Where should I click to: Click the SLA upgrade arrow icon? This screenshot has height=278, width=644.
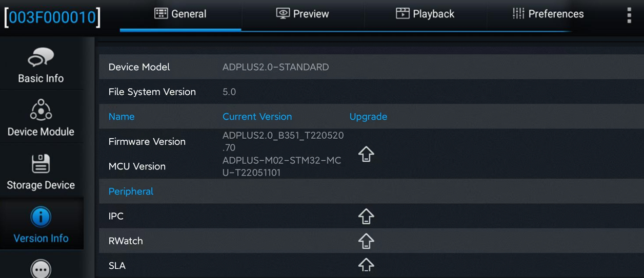(x=366, y=265)
